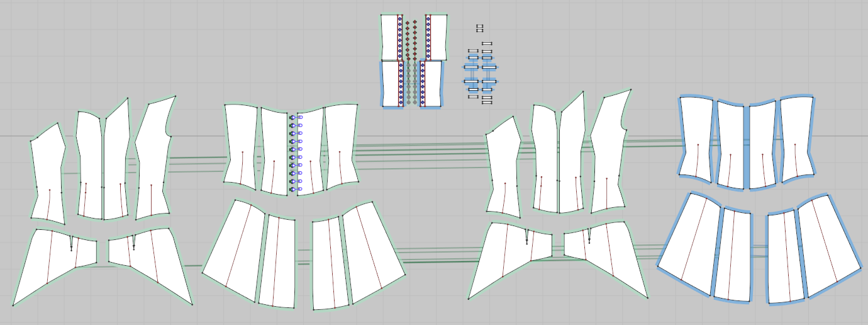Select the upper-left green lacing panel at top center
This screenshot has width=868, height=325.
[391, 37]
